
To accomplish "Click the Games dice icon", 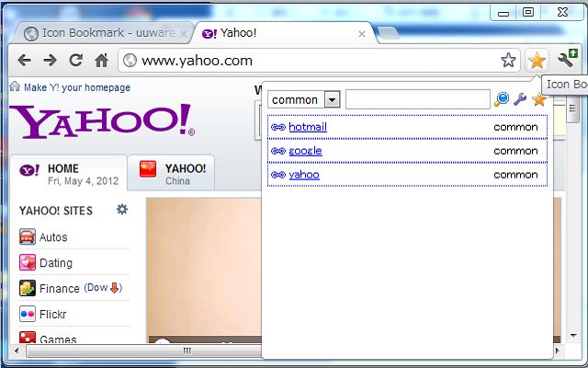I will (28, 338).
